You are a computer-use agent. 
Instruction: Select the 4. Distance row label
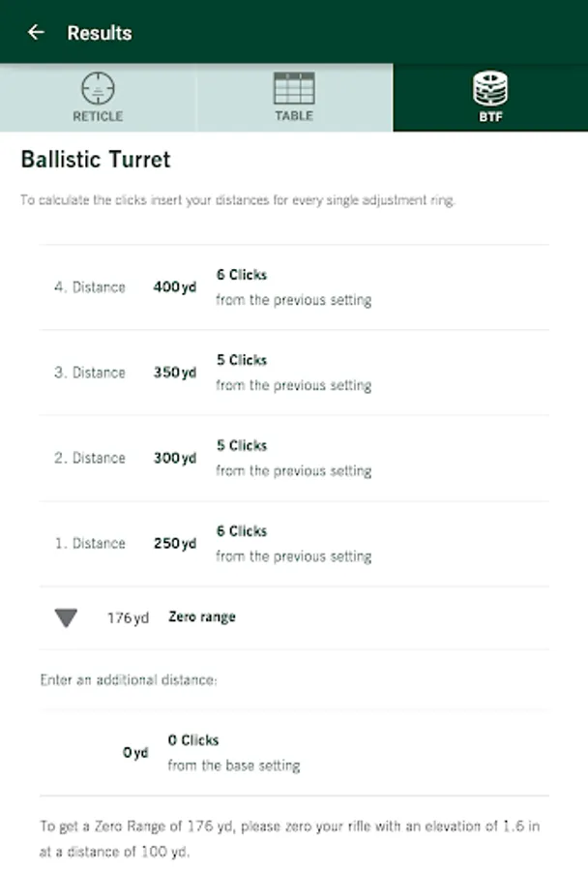click(x=90, y=287)
